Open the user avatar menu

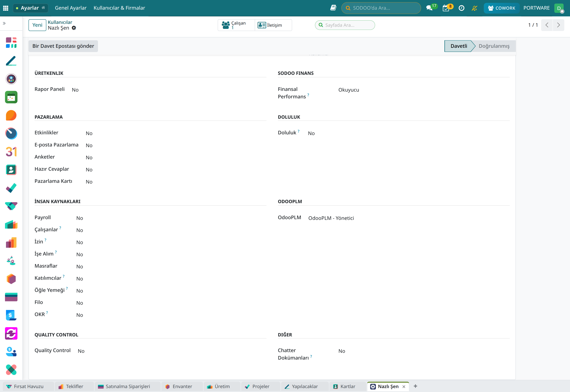[x=559, y=8]
